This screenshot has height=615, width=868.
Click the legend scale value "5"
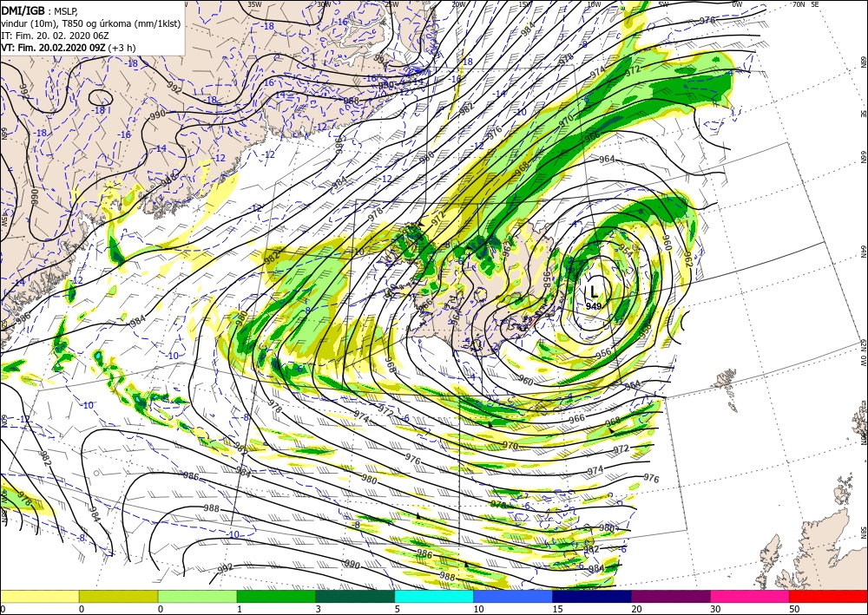click(x=397, y=609)
